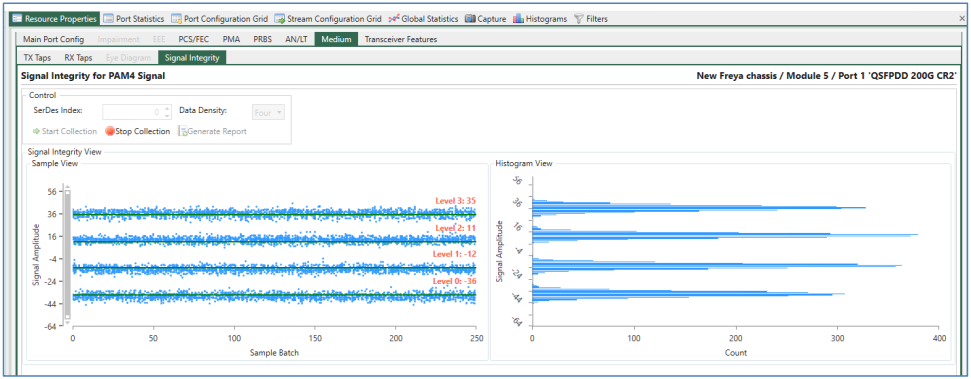971x379 pixels.
Task: Open the Transceiver Features sub-tab
Action: pos(401,39)
